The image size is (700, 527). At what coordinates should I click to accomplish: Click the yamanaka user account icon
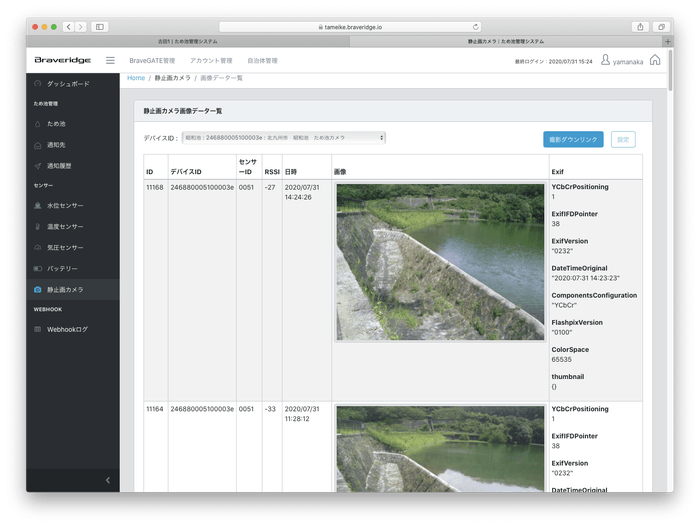605,61
